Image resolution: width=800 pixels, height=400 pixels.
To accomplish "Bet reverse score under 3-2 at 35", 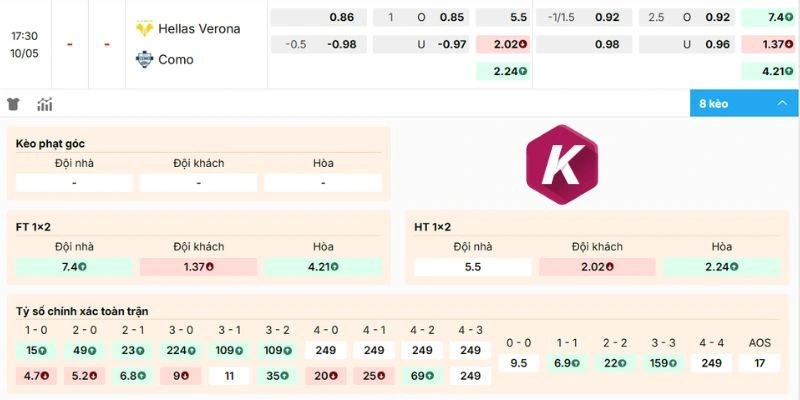I will click(277, 376).
